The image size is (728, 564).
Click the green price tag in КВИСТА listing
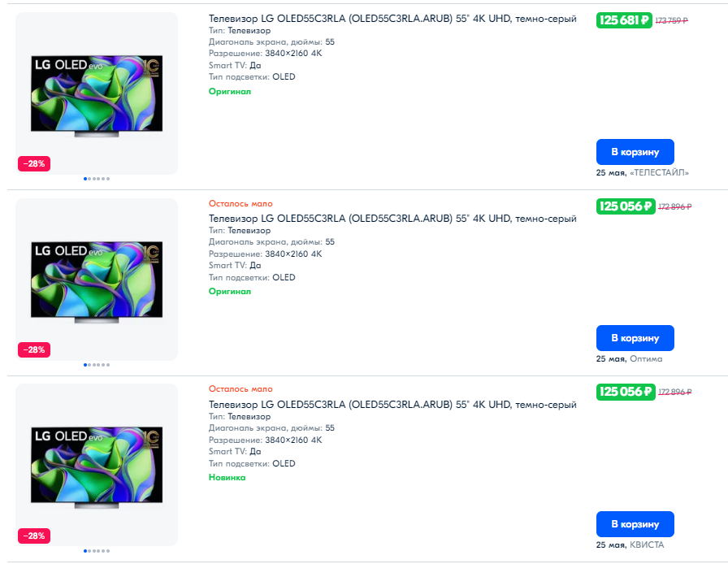point(625,393)
